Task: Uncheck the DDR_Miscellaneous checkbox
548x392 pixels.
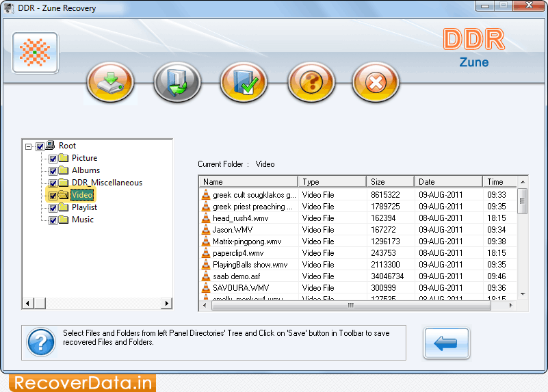Action: 53,183
